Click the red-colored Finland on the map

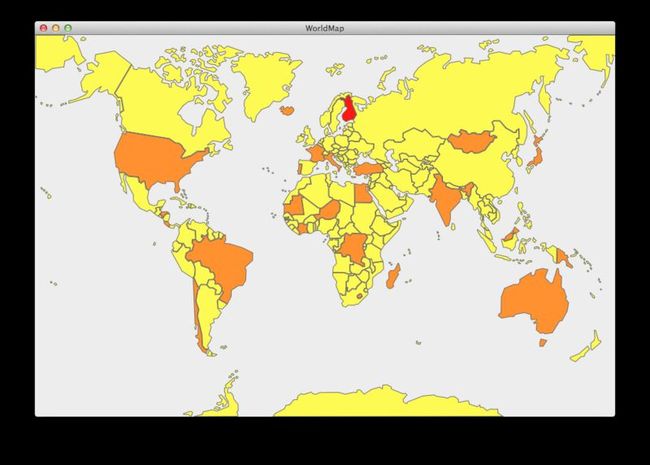pyautogui.click(x=349, y=109)
